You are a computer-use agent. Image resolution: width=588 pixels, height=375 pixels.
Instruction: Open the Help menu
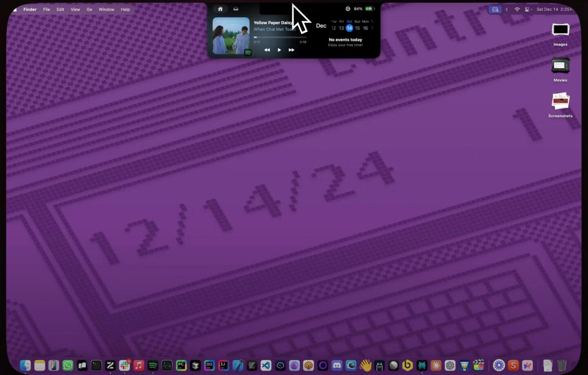click(125, 9)
